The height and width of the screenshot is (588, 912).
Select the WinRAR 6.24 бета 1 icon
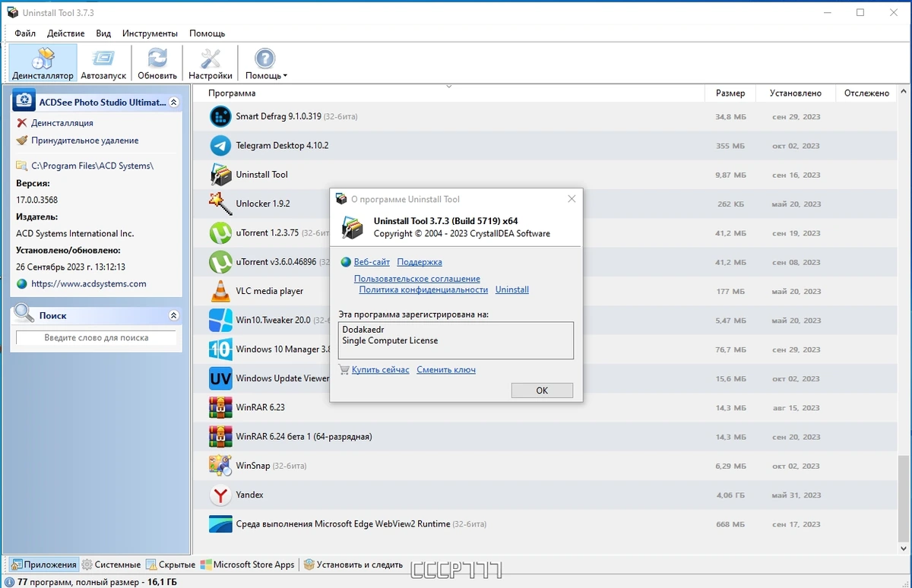[220, 437]
